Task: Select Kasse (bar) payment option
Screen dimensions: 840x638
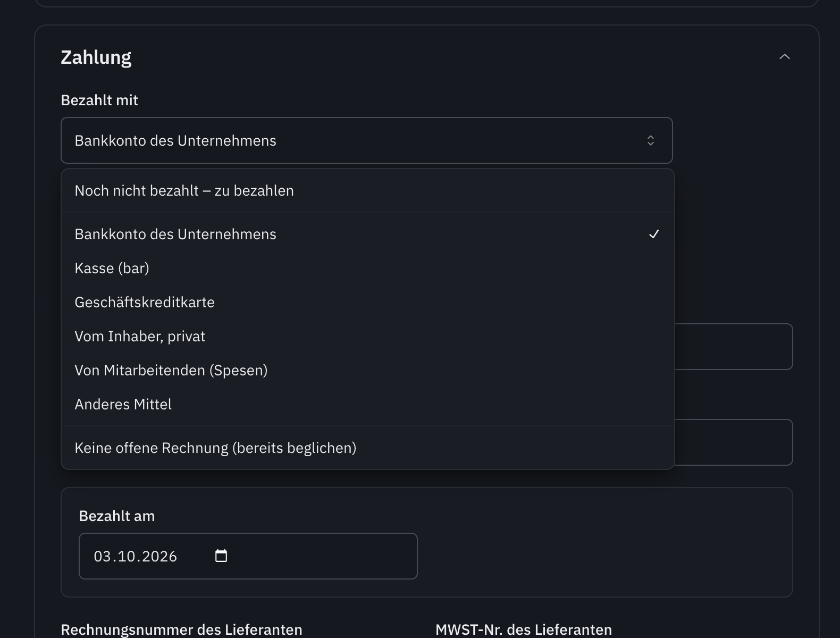Action: (368, 268)
